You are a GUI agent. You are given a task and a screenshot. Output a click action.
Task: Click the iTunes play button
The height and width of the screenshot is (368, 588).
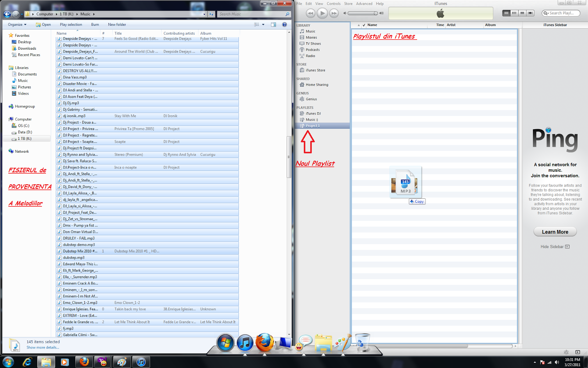click(x=322, y=13)
